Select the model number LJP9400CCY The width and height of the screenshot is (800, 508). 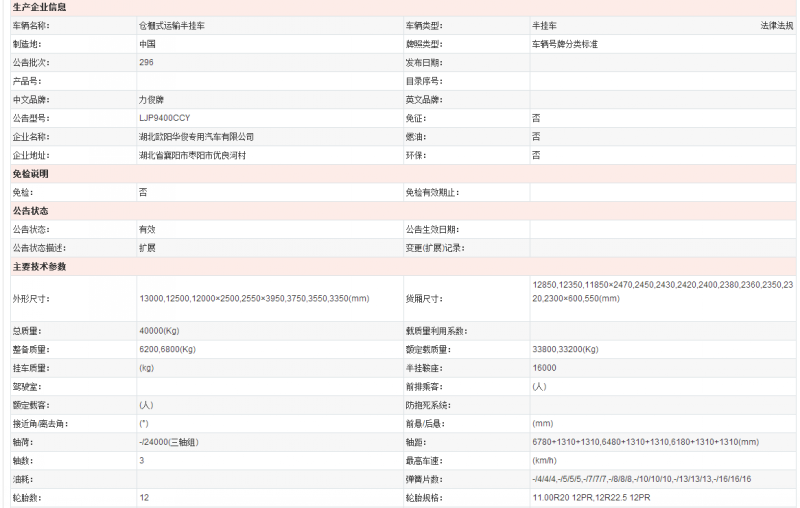pyautogui.click(x=164, y=118)
